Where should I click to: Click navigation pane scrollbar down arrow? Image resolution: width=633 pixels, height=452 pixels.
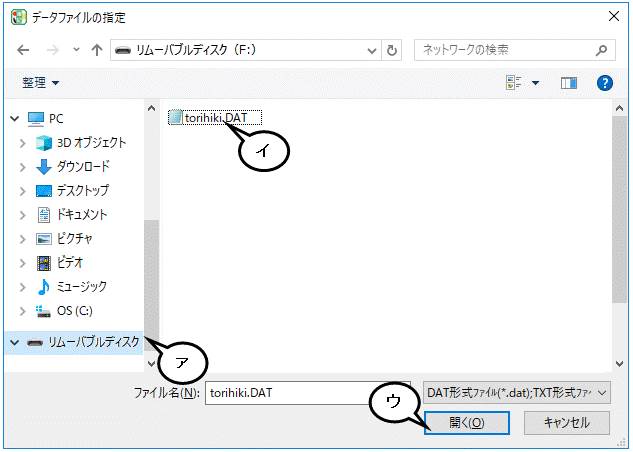[151, 364]
